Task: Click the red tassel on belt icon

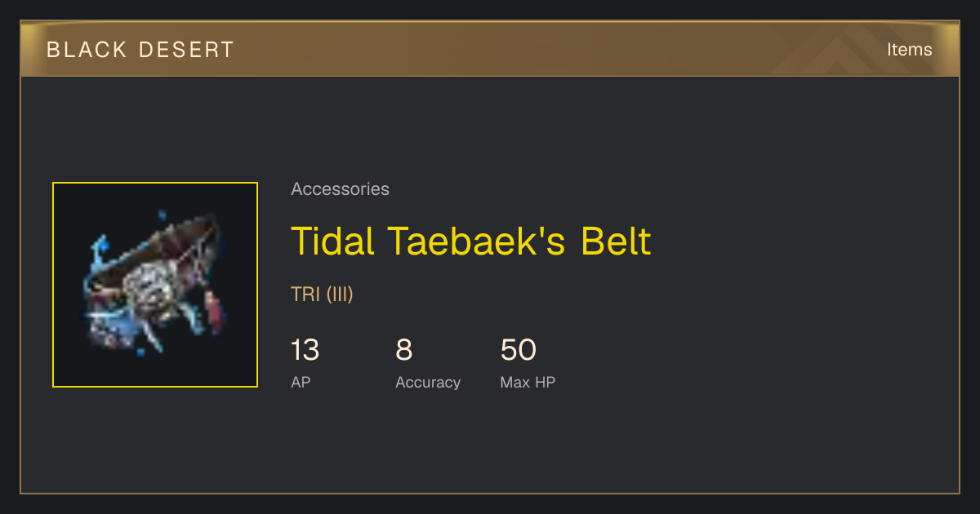Action: coord(214,313)
